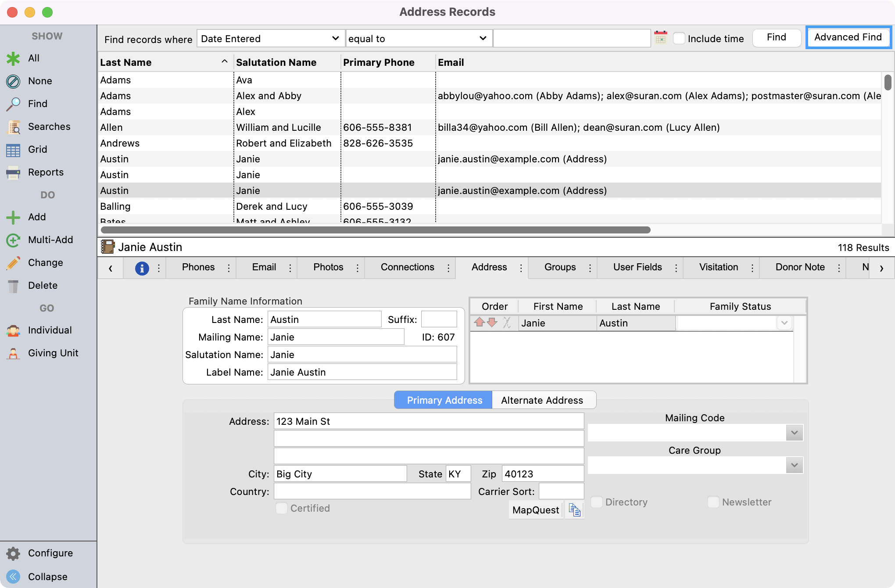The image size is (895, 588).
Task: Click the Grid view icon
Action: point(13,150)
